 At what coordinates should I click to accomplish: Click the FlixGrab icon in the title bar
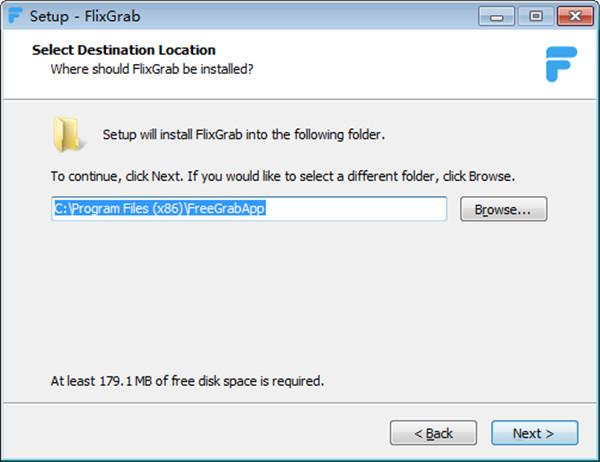(x=15, y=16)
